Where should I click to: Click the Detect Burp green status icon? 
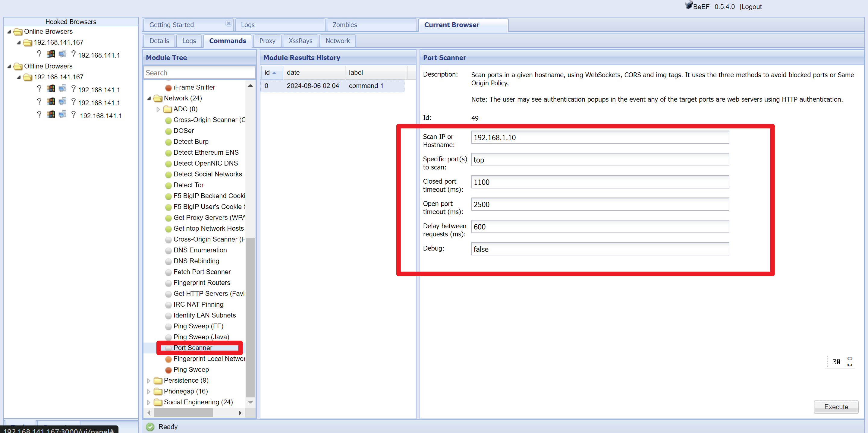pos(168,142)
